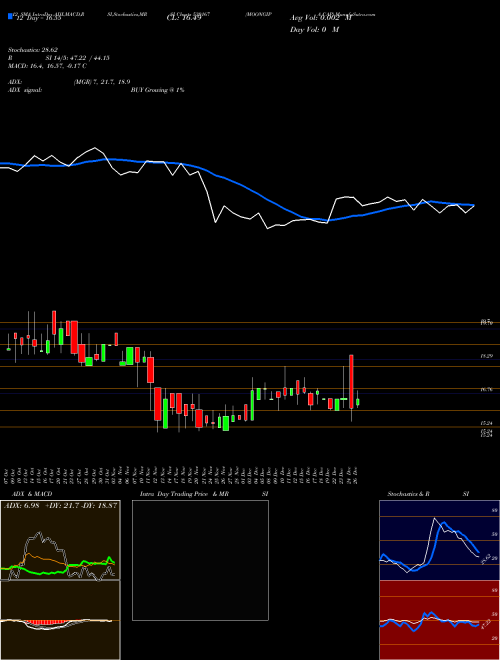Click the 'SI 14/3: 47.22 / 44.15' value

click(x=78, y=58)
